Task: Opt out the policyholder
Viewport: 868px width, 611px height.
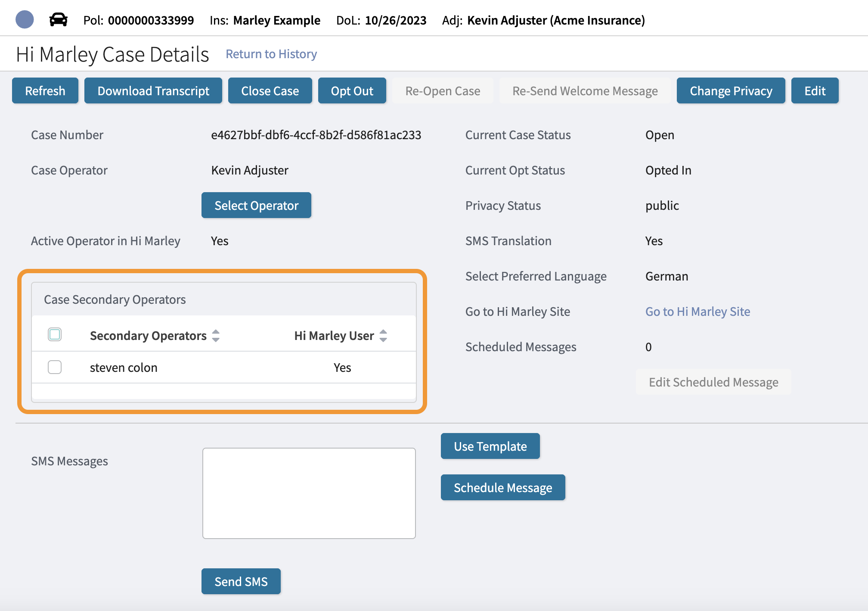Action: click(x=352, y=90)
